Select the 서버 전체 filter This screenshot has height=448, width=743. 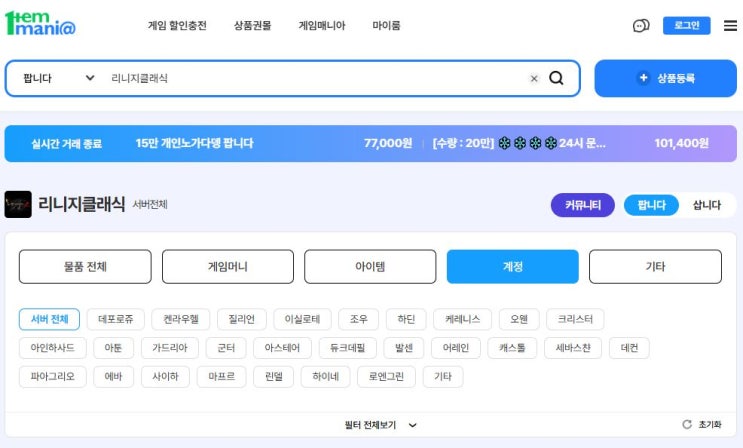[x=49, y=319]
